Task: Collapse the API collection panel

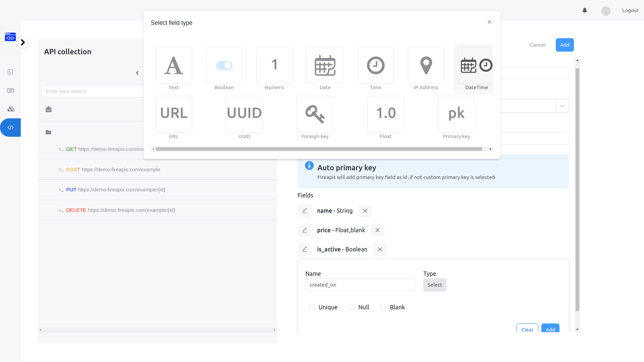Action: (137, 73)
